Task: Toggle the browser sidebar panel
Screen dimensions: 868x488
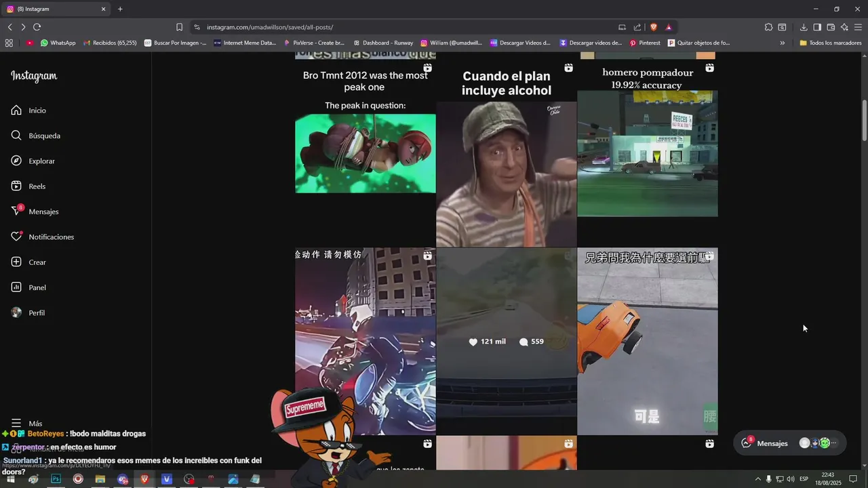Action: click(x=817, y=27)
